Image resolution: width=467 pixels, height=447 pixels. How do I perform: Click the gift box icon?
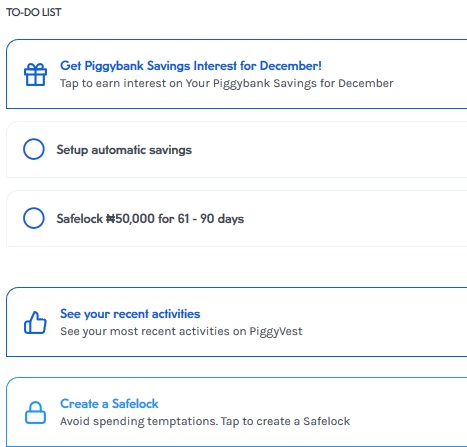tap(35, 75)
